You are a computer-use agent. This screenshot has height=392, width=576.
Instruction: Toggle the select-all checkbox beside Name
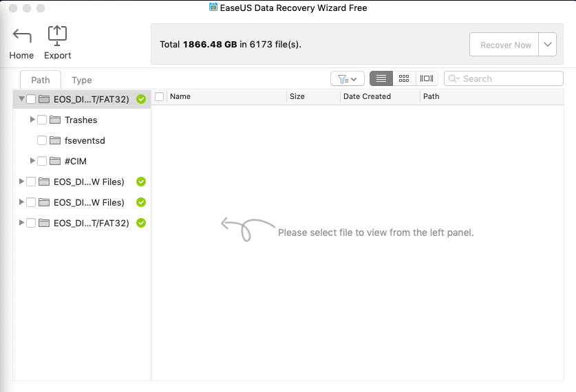pos(159,96)
